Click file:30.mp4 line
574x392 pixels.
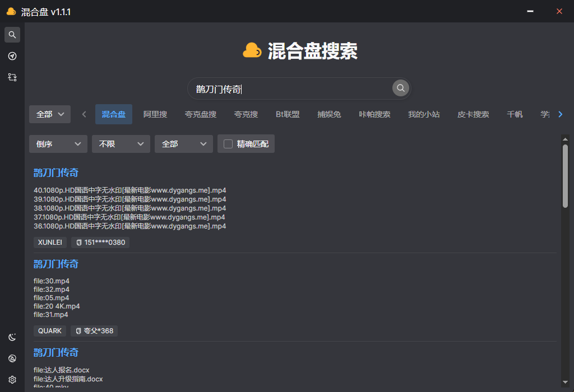52,281
